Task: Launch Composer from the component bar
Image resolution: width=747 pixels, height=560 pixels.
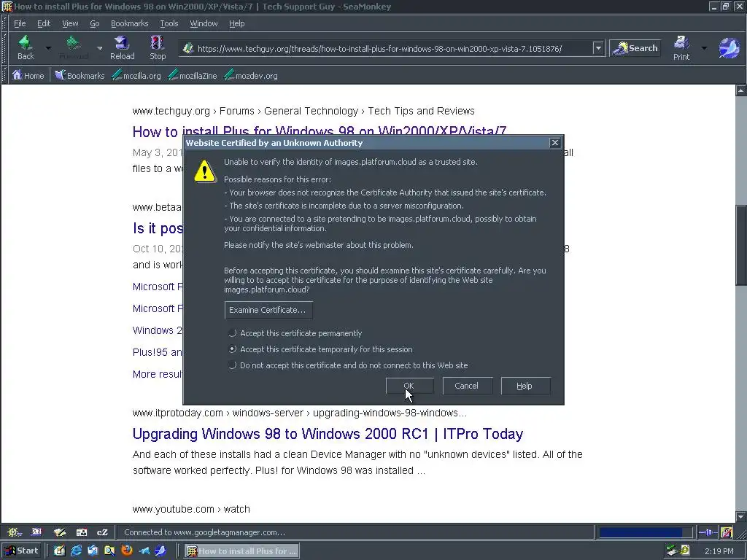Action: tap(60, 532)
